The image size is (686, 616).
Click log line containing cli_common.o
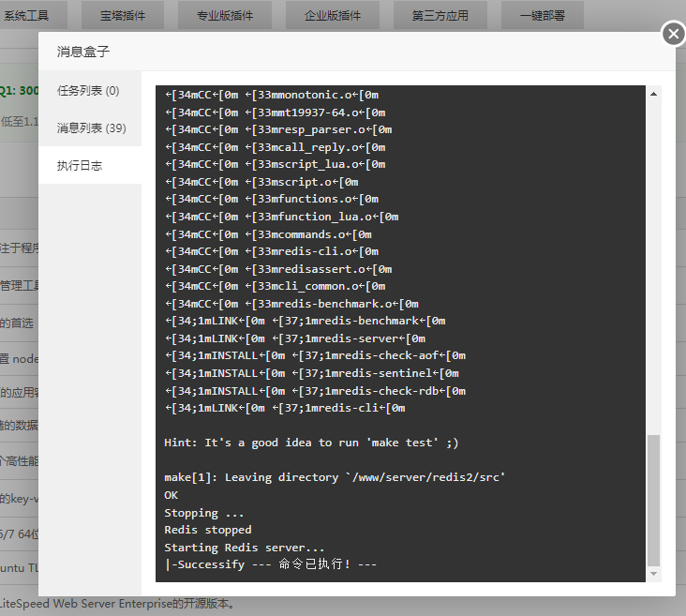point(276,286)
